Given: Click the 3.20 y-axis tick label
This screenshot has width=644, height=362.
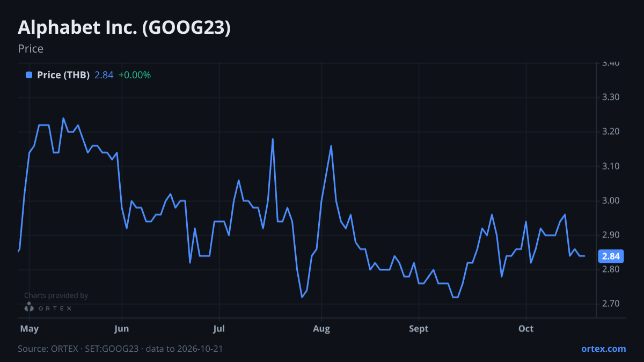Looking at the screenshot, I should pos(611,132).
